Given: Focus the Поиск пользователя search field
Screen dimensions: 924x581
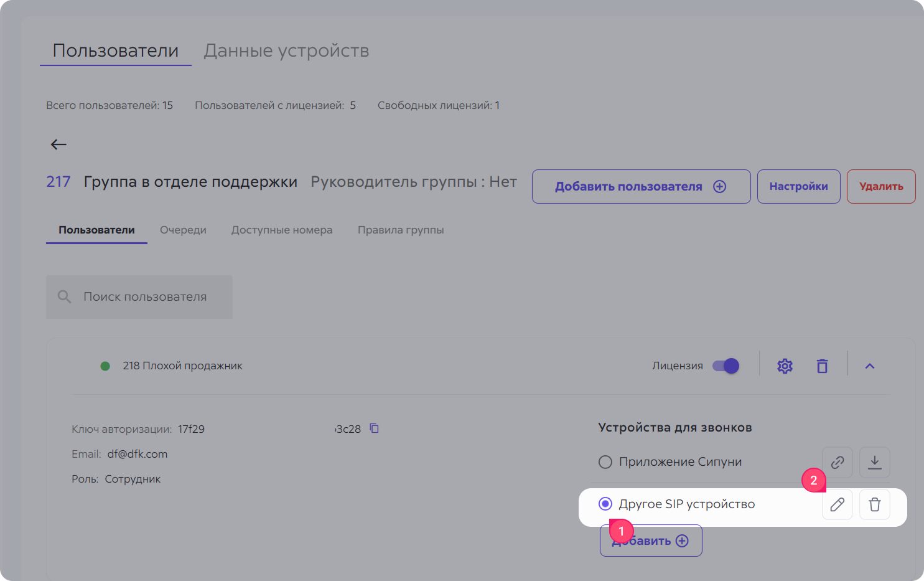Looking at the screenshot, I should 139,297.
